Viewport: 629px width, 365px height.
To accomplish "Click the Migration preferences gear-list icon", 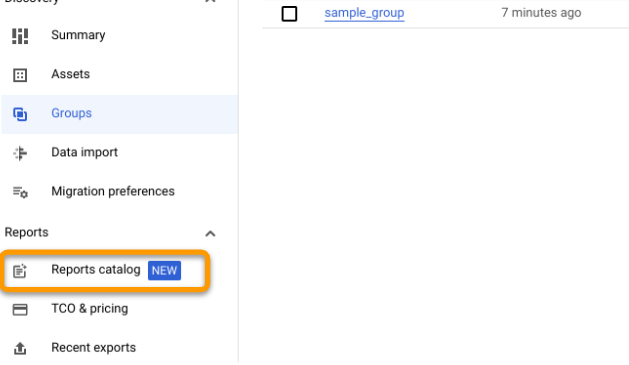I will coord(20,193).
